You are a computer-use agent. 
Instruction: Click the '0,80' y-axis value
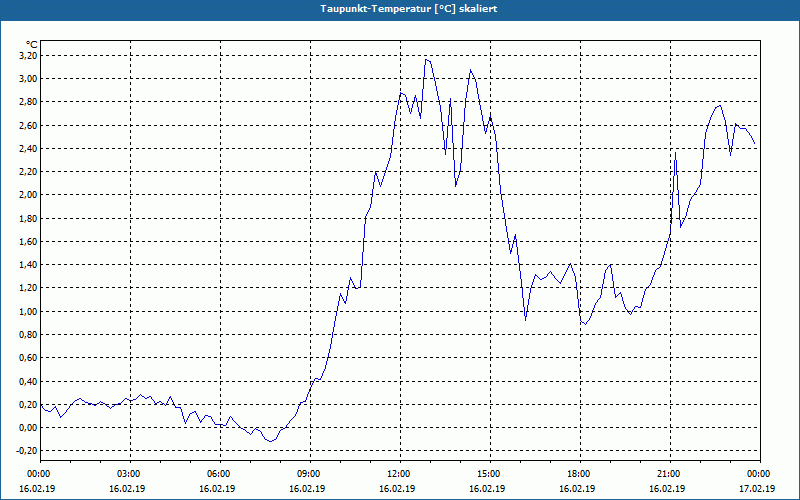[28, 335]
